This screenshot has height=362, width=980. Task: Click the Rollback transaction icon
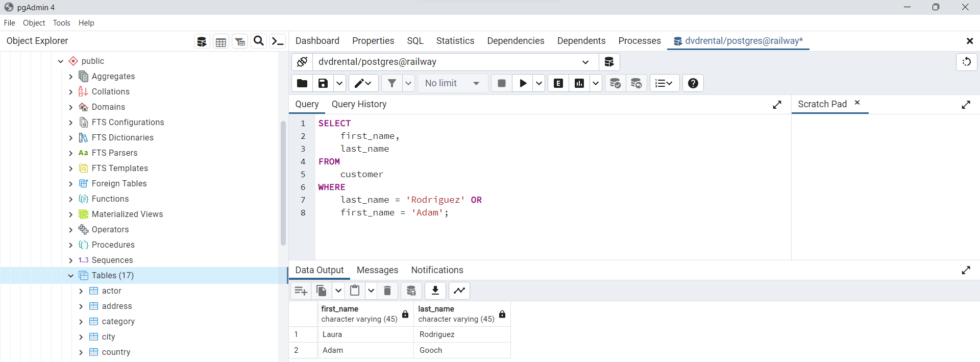point(636,83)
